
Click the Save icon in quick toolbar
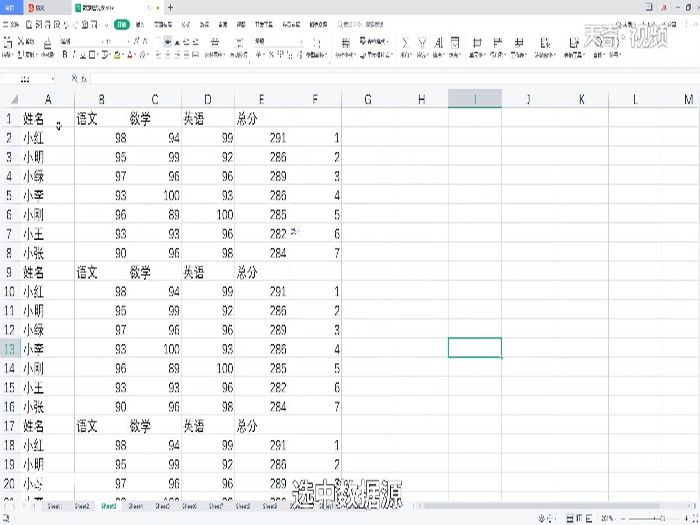click(x=28, y=25)
